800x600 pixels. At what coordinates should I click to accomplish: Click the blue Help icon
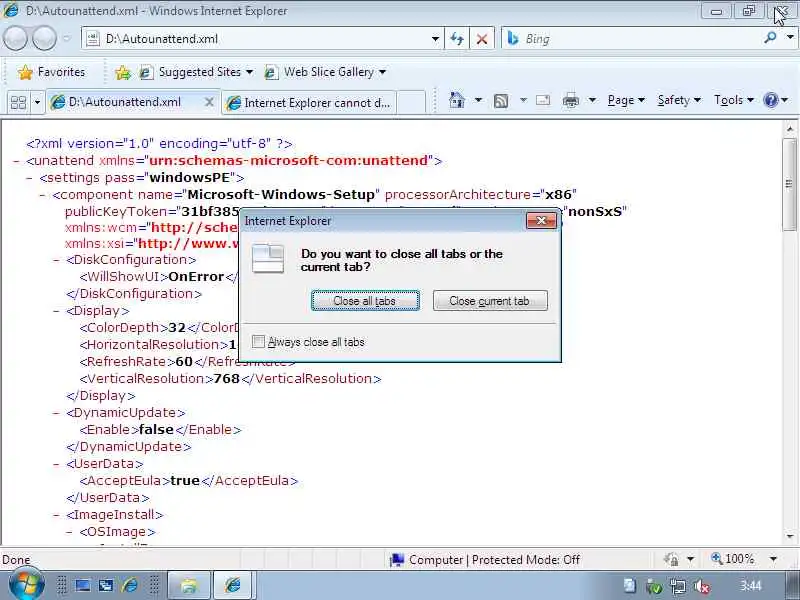point(770,100)
